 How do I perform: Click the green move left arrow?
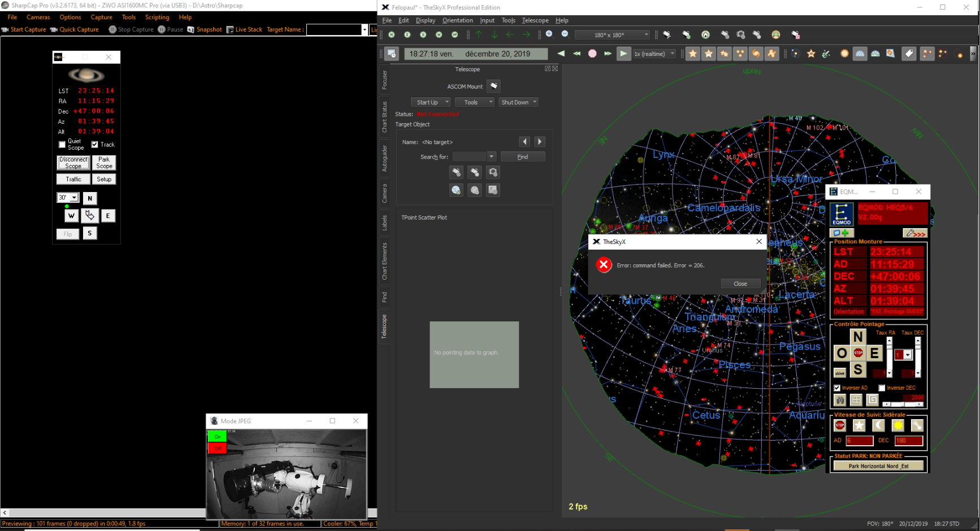(510, 35)
